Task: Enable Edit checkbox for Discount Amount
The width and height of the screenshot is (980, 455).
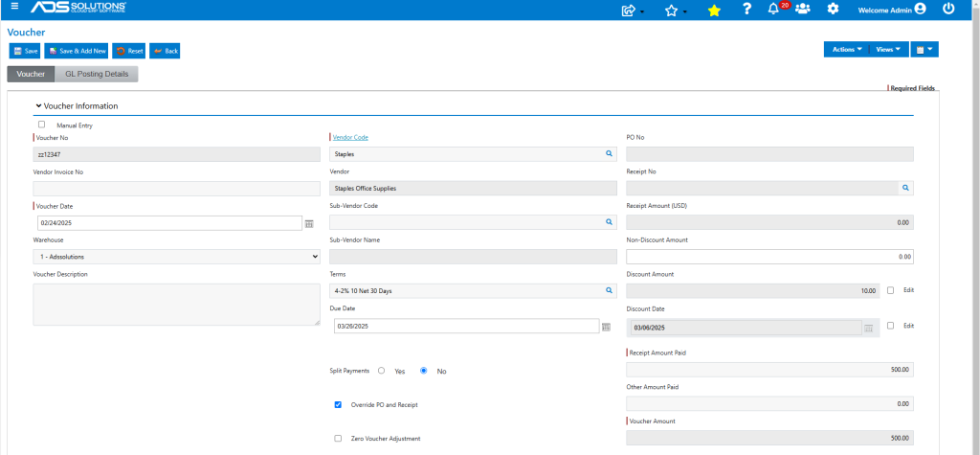Action: (x=891, y=290)
